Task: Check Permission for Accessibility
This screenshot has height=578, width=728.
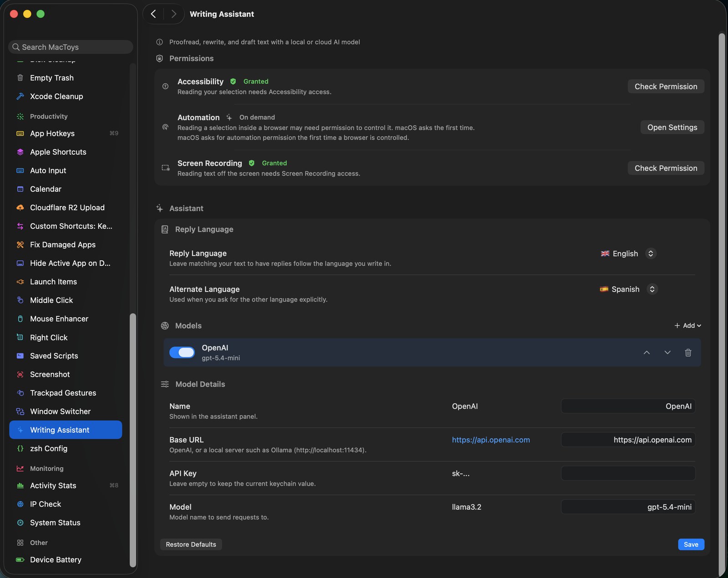Action: [x=666, y=86]
